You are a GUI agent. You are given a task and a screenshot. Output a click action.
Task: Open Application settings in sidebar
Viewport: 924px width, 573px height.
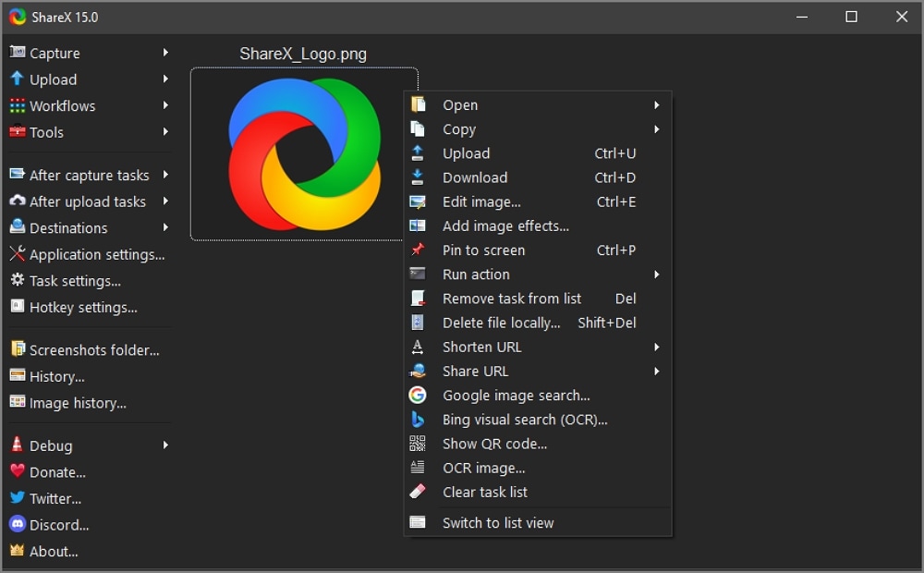pos(96,254)
